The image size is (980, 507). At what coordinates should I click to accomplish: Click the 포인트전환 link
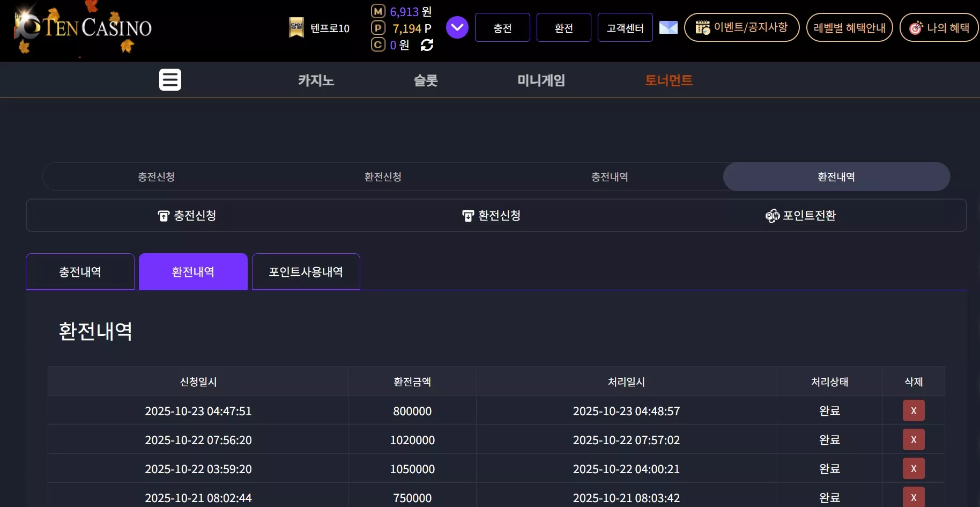801,216
